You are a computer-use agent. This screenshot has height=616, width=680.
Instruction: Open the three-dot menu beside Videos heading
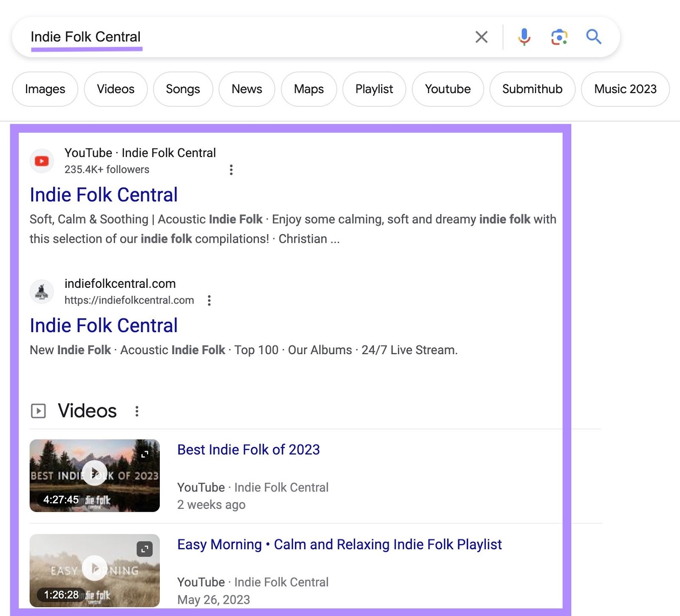[x=137, y=411]
